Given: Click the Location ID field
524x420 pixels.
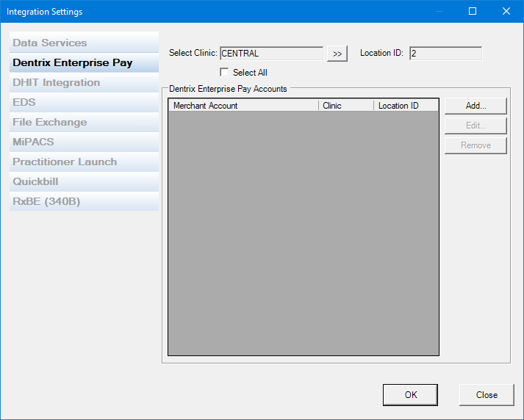Looking at the screenshot, I should 445,54.
